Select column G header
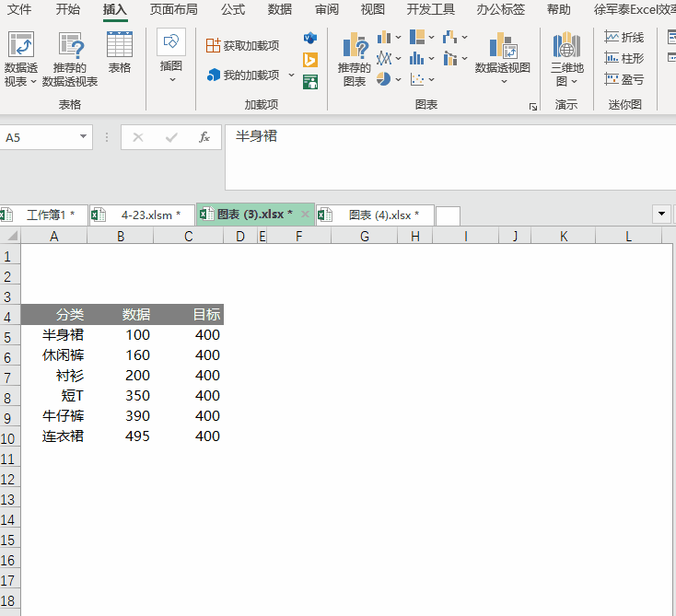 (x=365, y=237)
